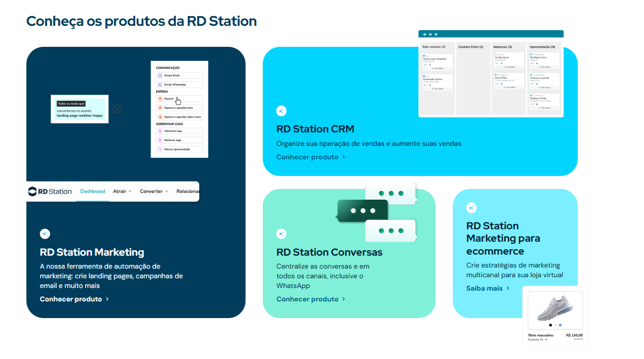Image resolution: width=644 pixels, height=359 pixels.
Task: Click the dark green chat bubble illustration
Action: pos(362,211)
